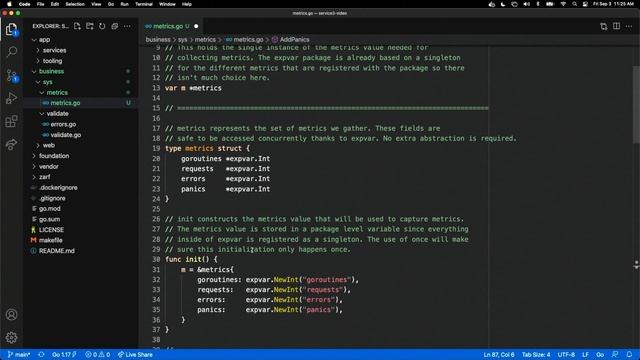Start Live Share from status bar
Screen dimensions: 640x360
click(x=135, y=354)
